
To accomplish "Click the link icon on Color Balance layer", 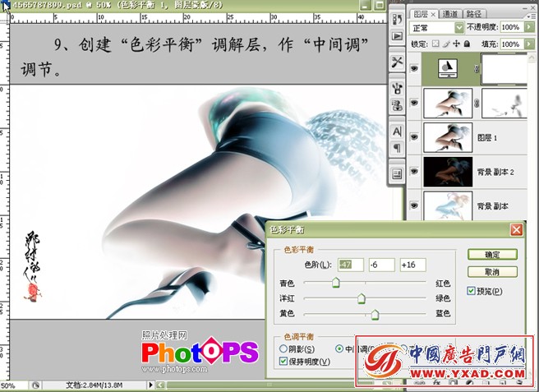I will [x=477, y=69].
